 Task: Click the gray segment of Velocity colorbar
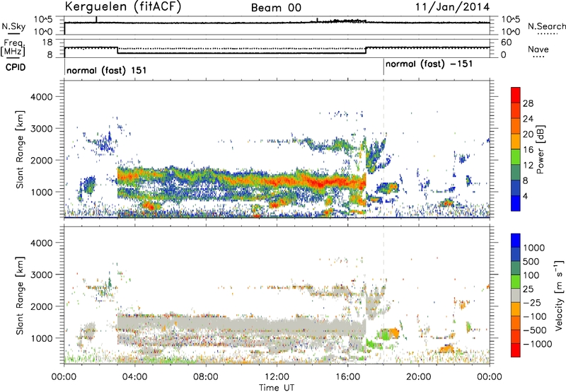[x=516, y=295]
